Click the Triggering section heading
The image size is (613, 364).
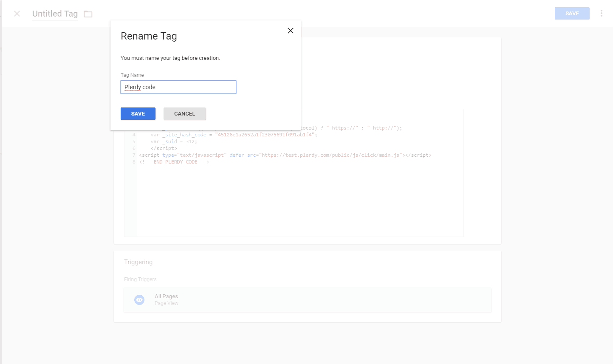point(138,262)
